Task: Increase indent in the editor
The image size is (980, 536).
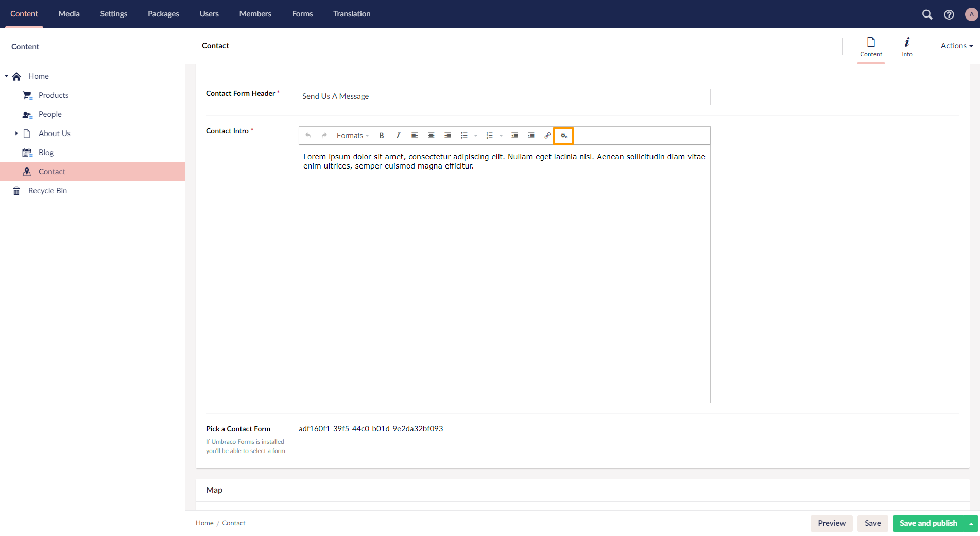Action: 531,136
